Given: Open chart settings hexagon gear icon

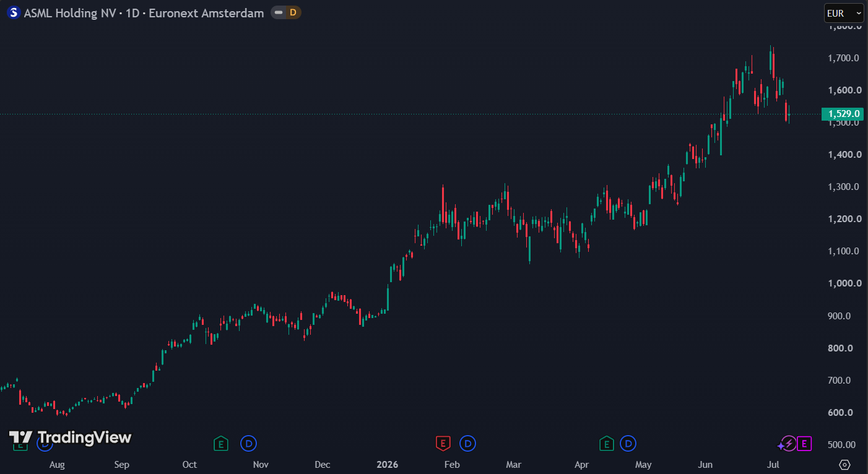Looking at the screenshot, I should pos(844,465).
